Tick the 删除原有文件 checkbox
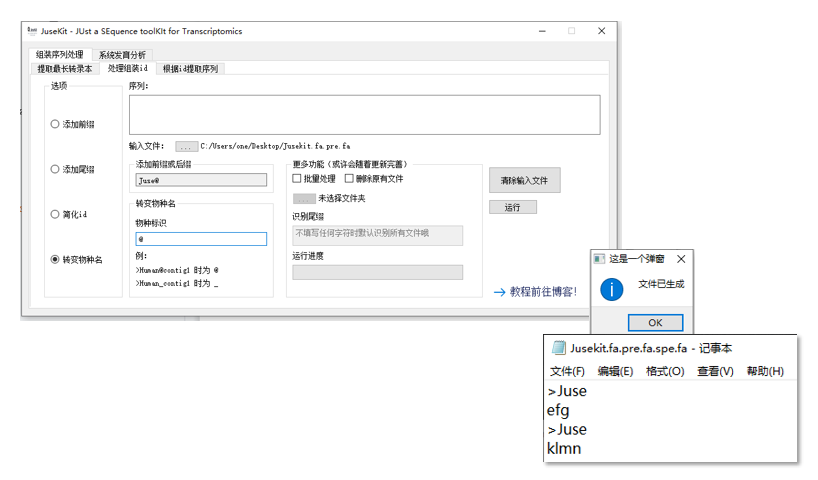Image resolution: width=818 pixels, height=480 pixels. [349, 179]
